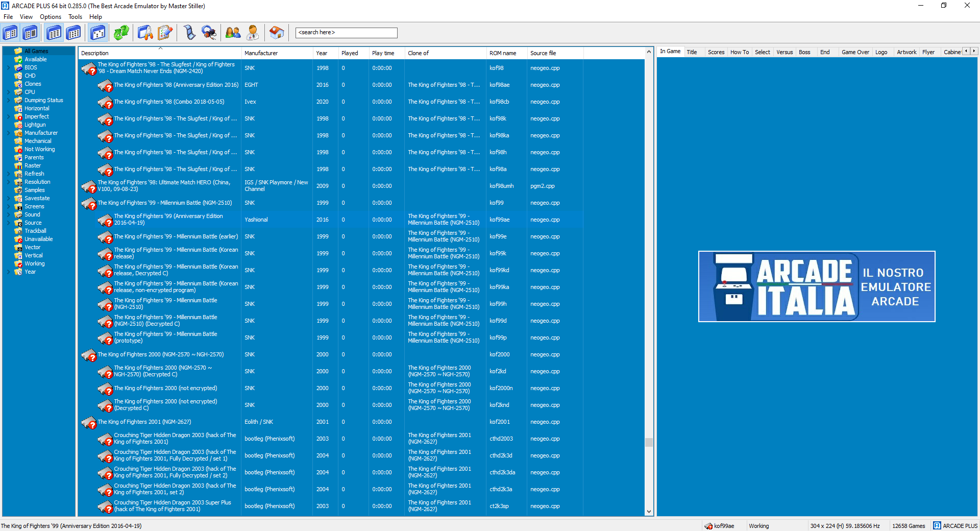Open the Help menu
Image resolution: width=980 pixels, height=531 pixels.
click(95, 17)
